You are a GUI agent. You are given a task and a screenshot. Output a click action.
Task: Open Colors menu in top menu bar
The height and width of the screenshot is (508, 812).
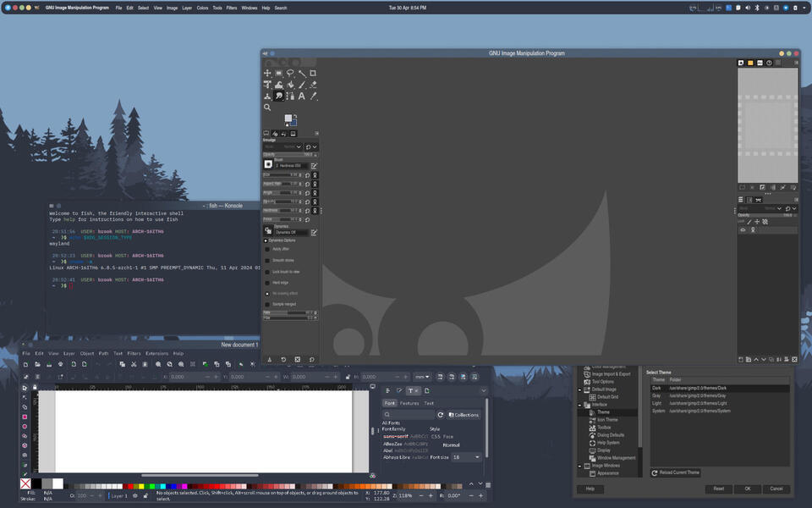(202, 8)
